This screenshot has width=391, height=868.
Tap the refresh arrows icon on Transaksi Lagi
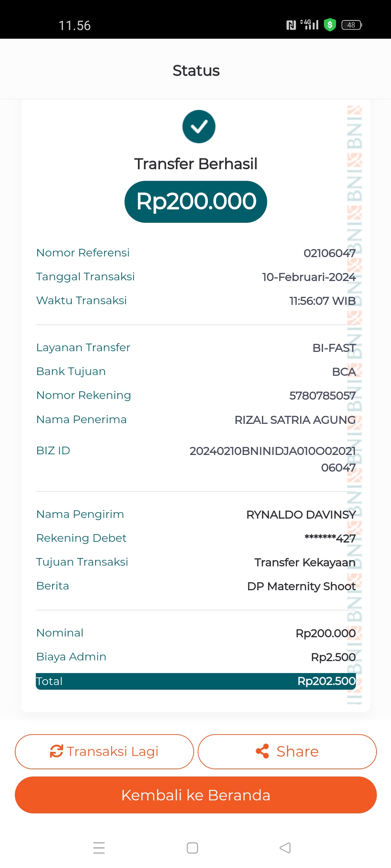click(56, 751)
